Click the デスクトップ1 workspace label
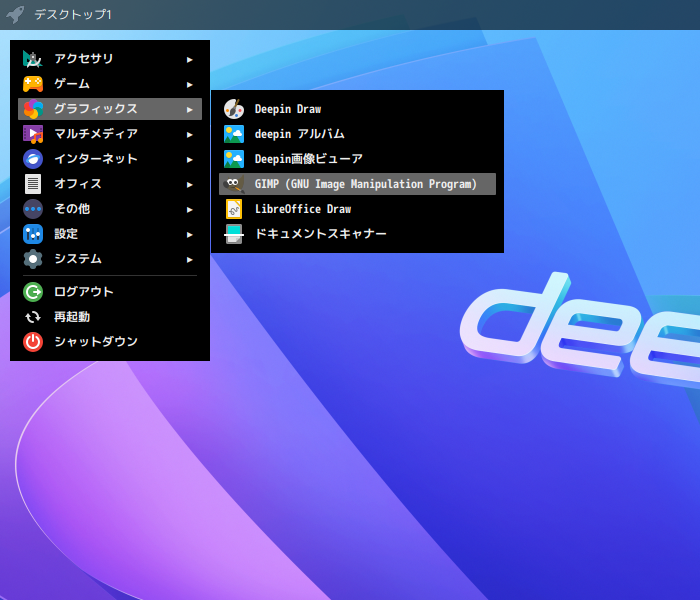 pos(73,15)
